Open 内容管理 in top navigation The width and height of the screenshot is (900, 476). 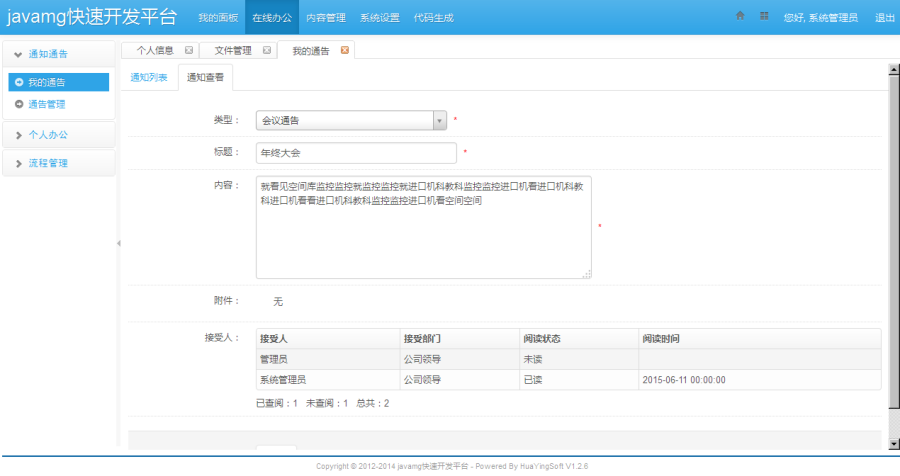pyautogui.click(x=326, y=18)
